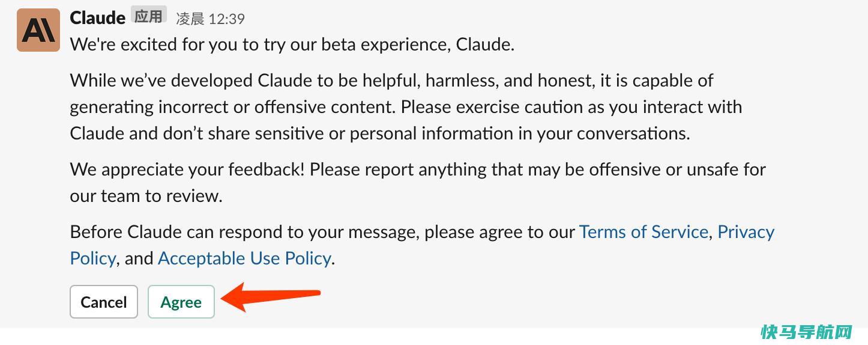Open the Terms of Service link

643,232
